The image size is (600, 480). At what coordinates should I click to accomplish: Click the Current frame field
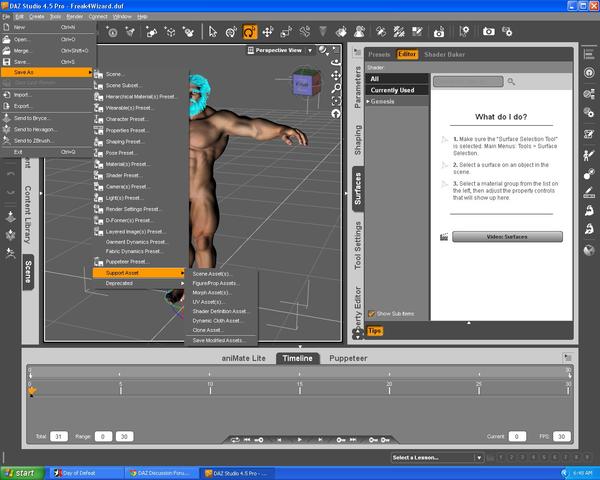tap(517, 436)
